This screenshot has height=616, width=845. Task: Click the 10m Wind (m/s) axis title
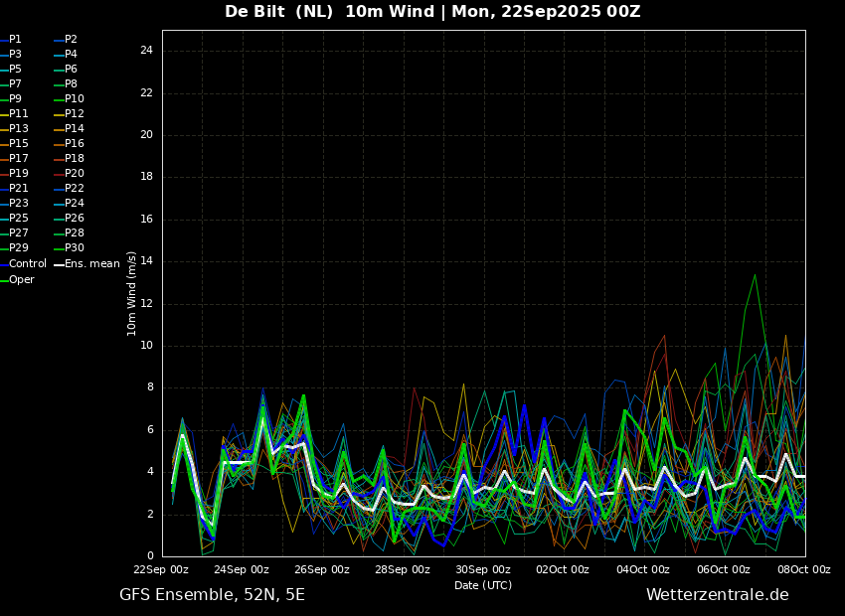pyautogui.click(x=131, y=293)
